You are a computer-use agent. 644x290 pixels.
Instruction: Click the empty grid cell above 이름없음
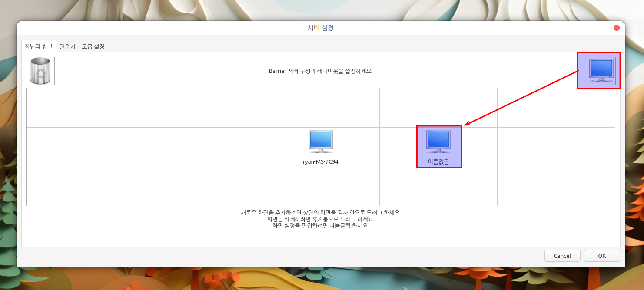[x=438, y=108]
